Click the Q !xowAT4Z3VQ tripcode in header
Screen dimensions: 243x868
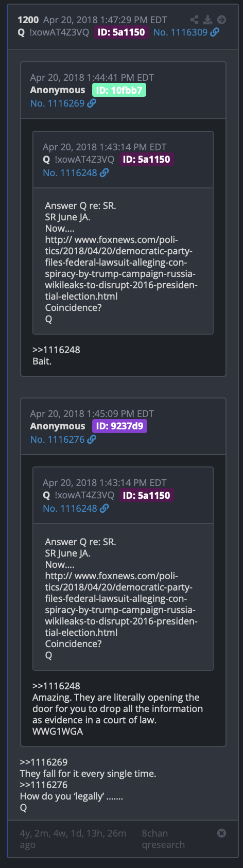tap(54, 32)
